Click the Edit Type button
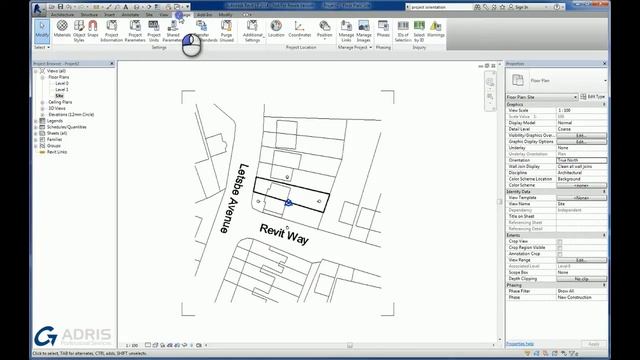The width and height of the screenshot is (640, 360). click(x=593, y=97)
